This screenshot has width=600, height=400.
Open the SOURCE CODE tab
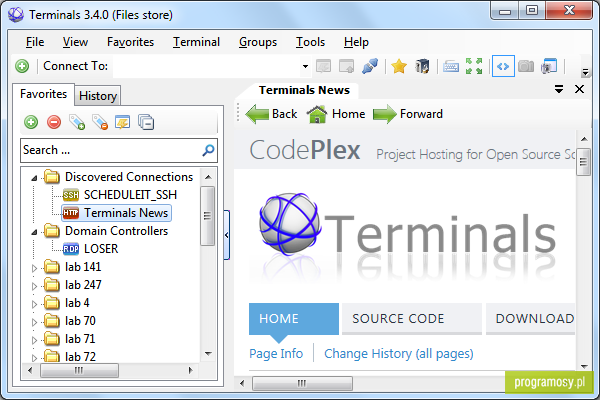[412, 318]
